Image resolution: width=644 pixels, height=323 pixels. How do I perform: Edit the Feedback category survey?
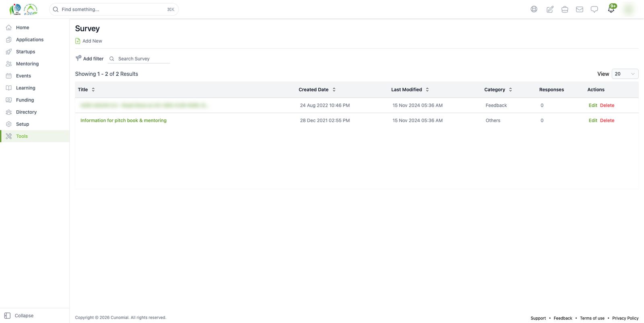click(x=593, y=106)
